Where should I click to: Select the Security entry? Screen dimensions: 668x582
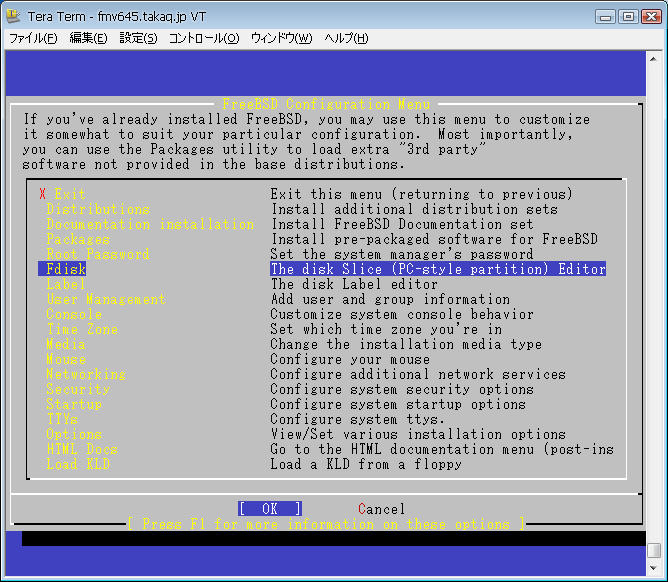click(x=78, y=389)
